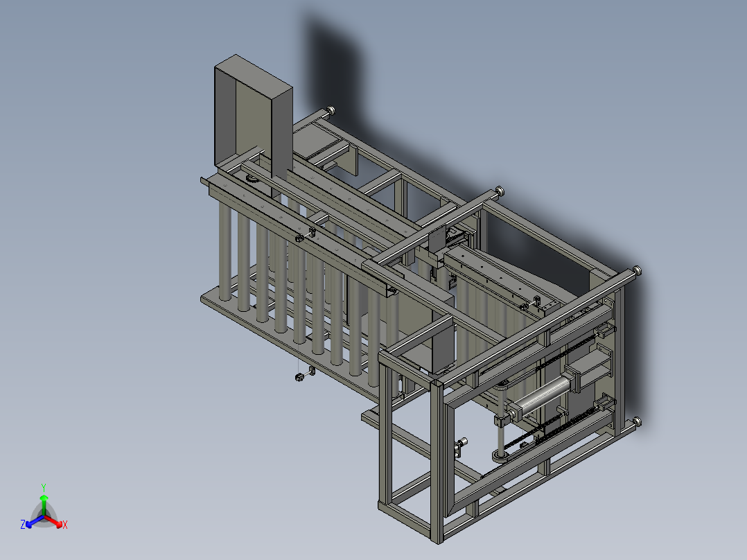Click the red X axis arrow
Screen dimensions: 747x560
coord(58,523)
